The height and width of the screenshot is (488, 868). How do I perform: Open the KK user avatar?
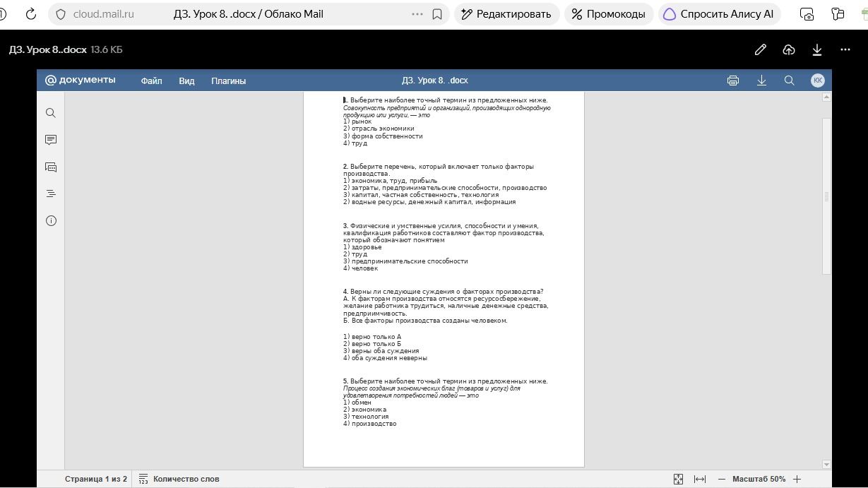pos(818,81)
